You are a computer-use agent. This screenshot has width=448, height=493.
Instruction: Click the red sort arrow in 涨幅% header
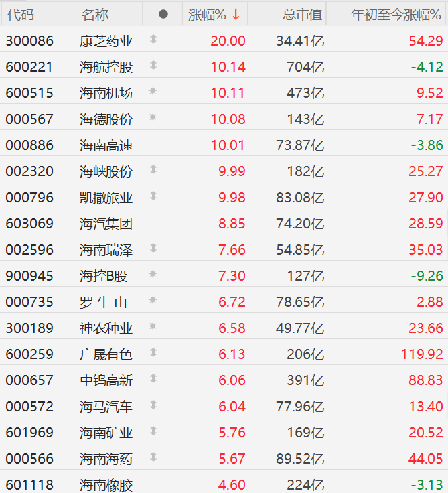[x=236, y=15]
